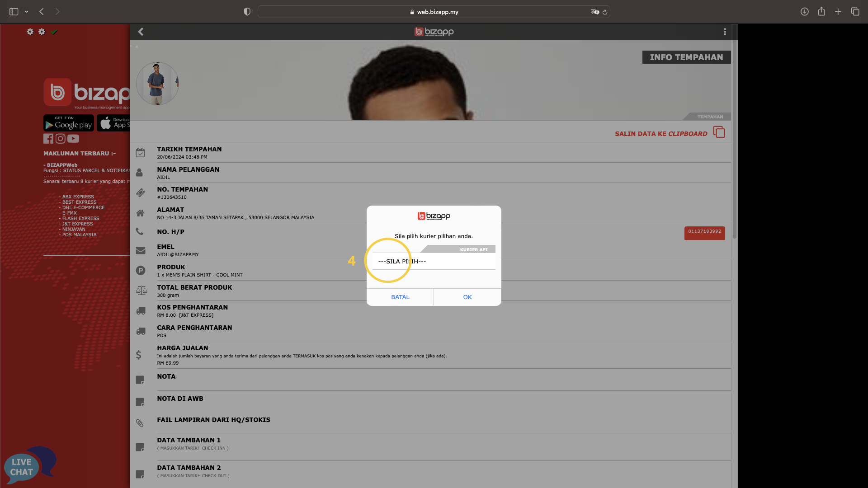Click POS MALAYSIA in sidebar courier list
This screenshot has width=868, height=488.
coord(79,235)
